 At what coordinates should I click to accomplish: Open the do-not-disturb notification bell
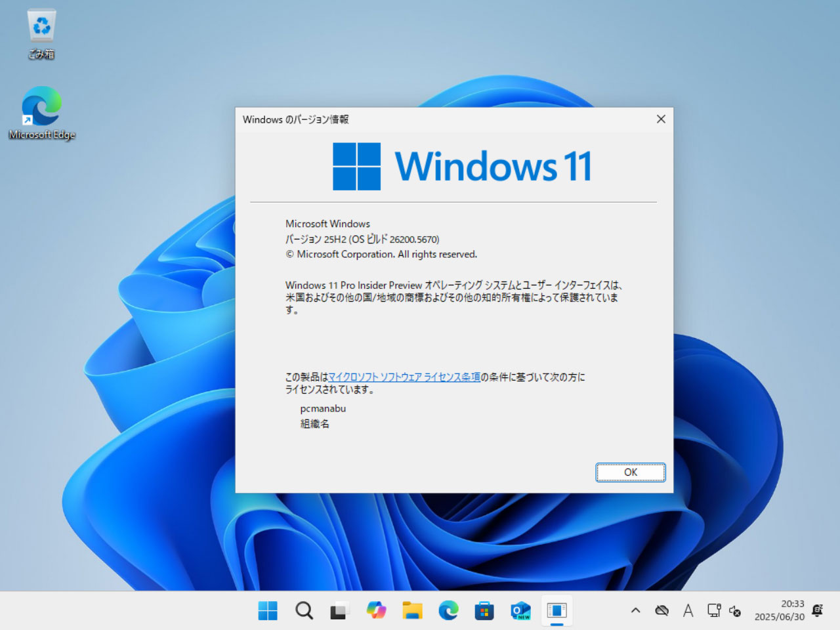(817, 610)
